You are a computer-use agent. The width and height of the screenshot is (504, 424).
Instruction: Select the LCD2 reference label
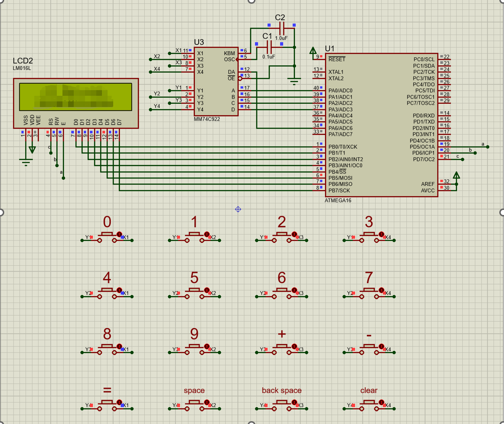pyautogui.click(x=23, y=61)
